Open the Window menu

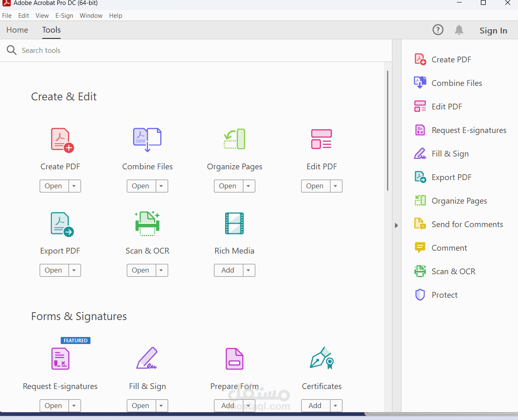point(91,16)
